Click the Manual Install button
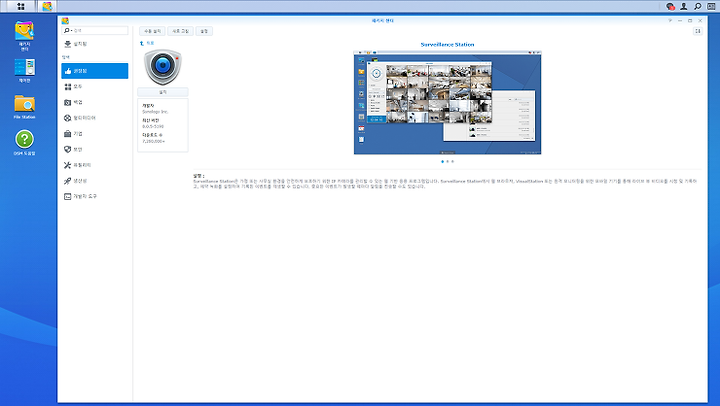Viewport: 720px width, 406px height. [x=152, y=31]
